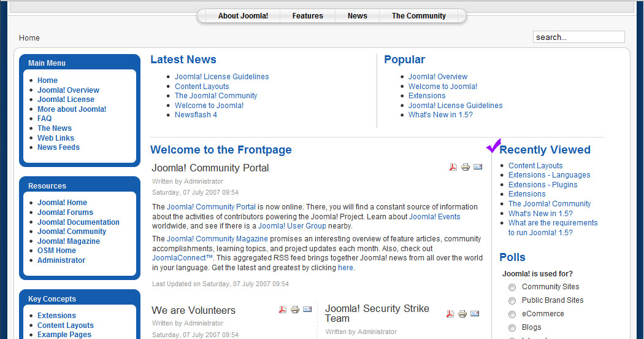Follow the Joomla! Community Portal inline link
Screen dimensions: 644x339
(x=211, y=207)
